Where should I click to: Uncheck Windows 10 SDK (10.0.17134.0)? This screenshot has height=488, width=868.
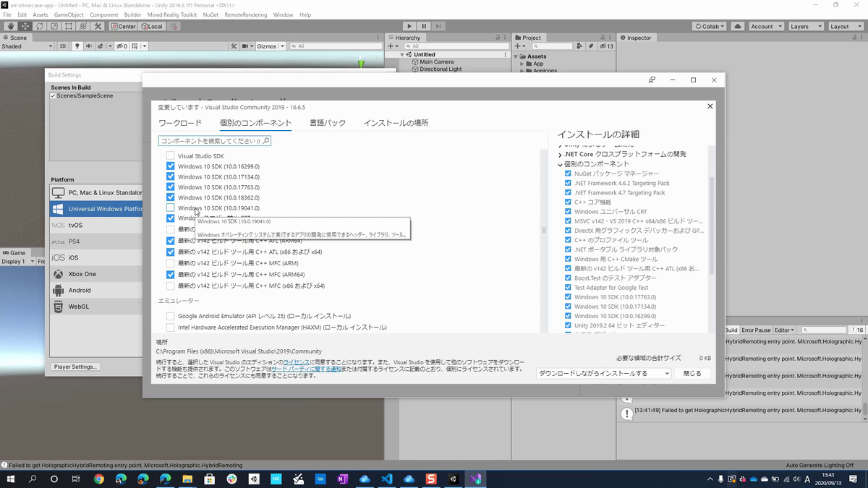coord(171,176)
